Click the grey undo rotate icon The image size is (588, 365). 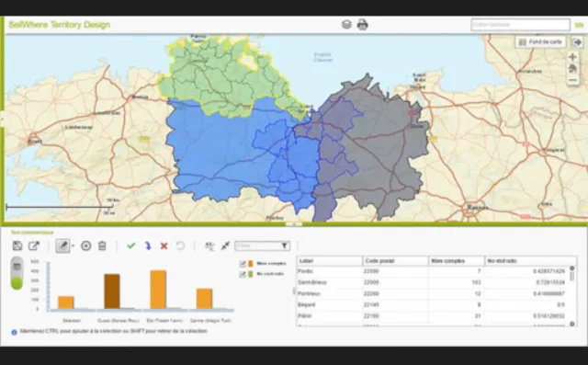(x=180, y=245)
